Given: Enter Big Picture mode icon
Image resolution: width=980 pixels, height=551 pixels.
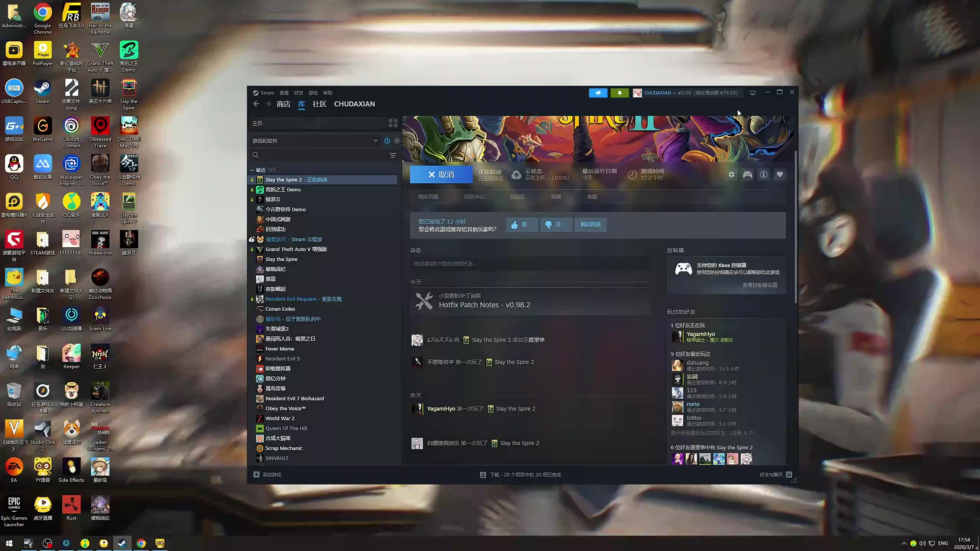Looking at the screenshot, I should 753,93.
